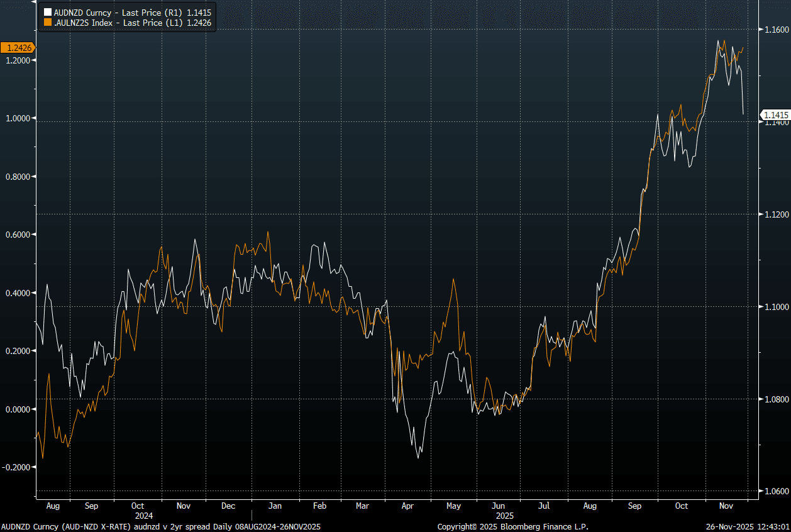The image size is (791, 532).
Task: Click the orange .AULNZ2S legend color swatch
Action: pyautogui.click(x=48, y=23)
